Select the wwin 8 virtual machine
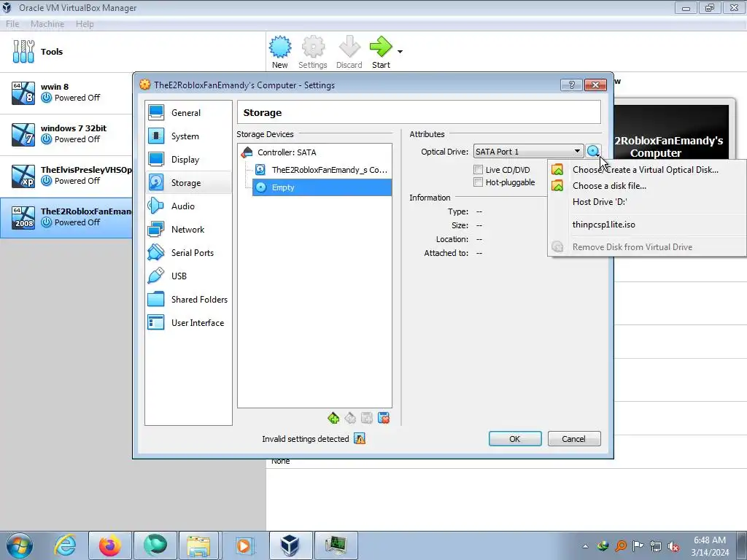The width and height of the screenshot is (747, 560). tap(66, 93)
